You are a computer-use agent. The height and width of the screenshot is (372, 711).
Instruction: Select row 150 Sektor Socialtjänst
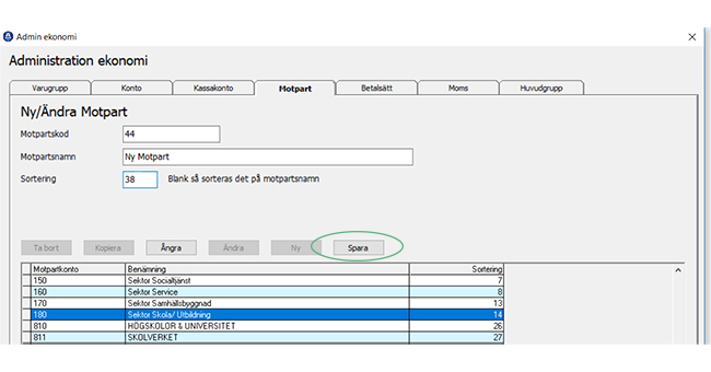tap(263, 280)
